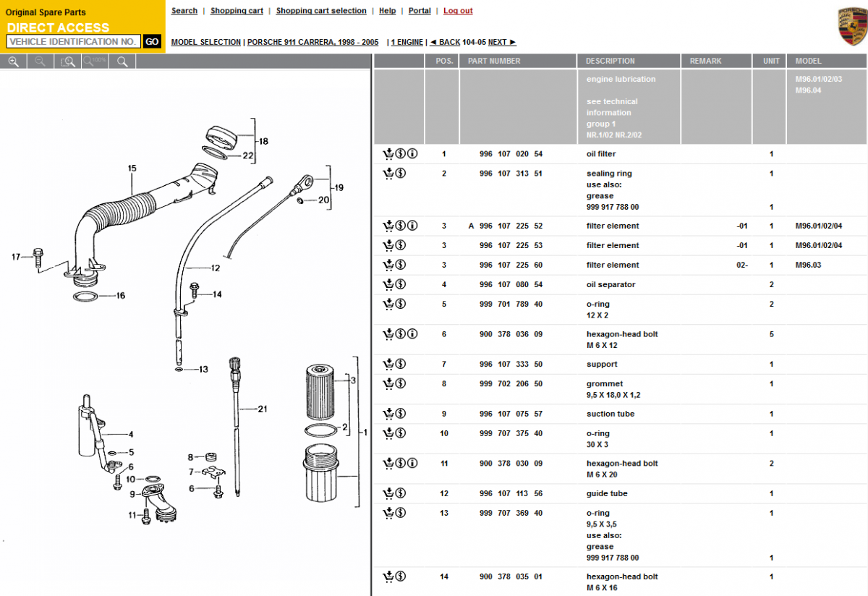Open the Shopping cart selection menu item
868x596 pixels.
pyautogui.click(x=320, y=11)
